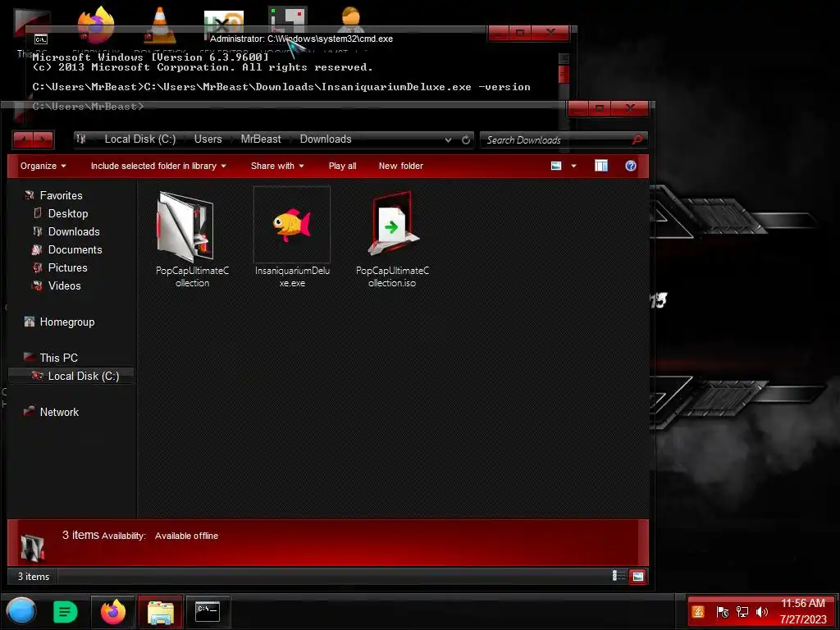
Task: Click Users breadcrumb segment
Action: (x=208, y=139)
